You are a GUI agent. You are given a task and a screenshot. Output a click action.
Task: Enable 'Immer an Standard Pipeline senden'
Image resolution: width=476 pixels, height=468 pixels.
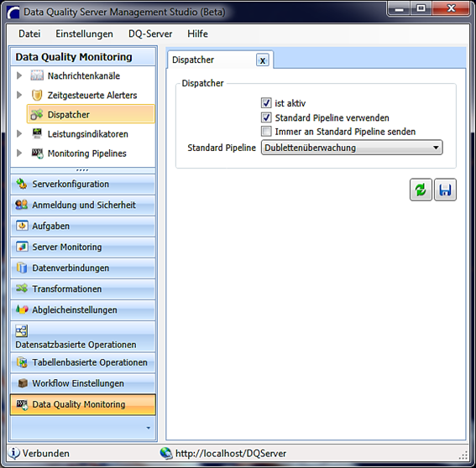click(x=266, y=132)
